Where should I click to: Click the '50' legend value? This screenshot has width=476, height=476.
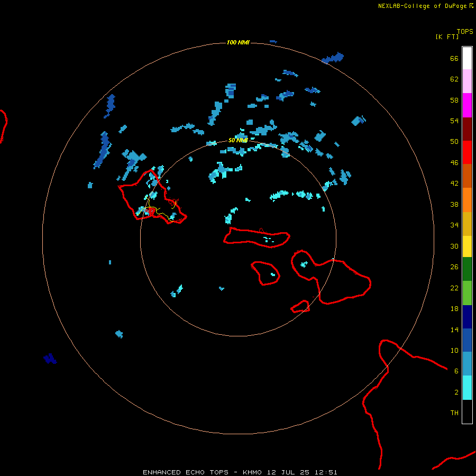[x=454, y=142]
